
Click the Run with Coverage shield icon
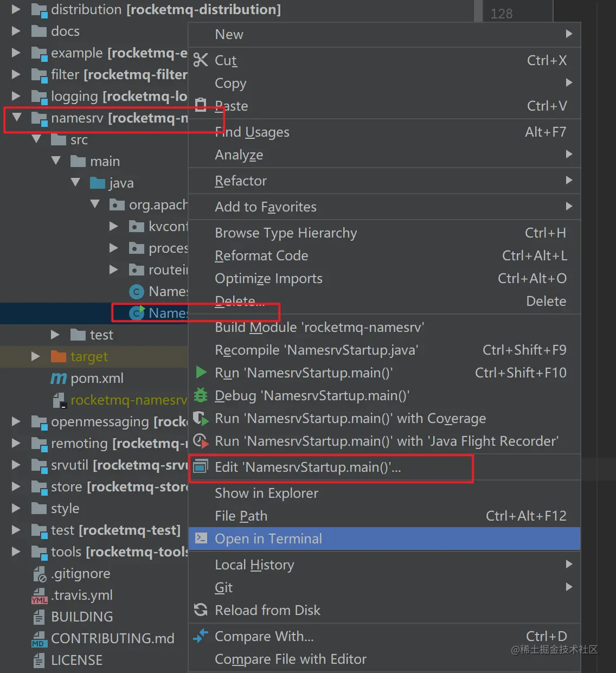201,418
